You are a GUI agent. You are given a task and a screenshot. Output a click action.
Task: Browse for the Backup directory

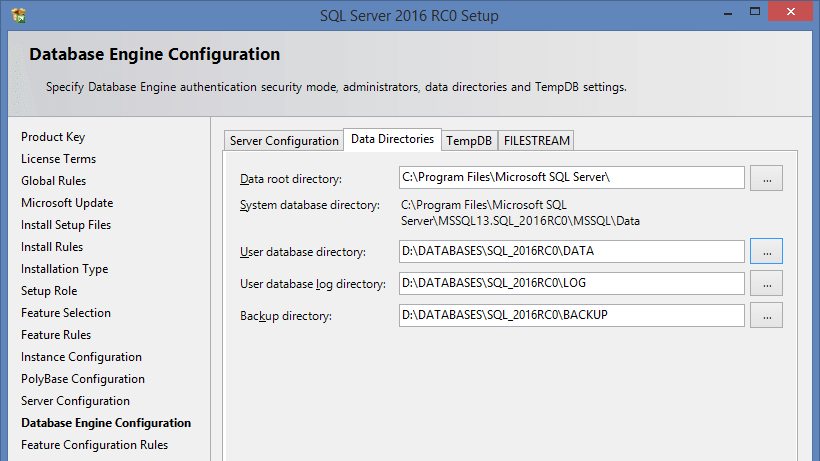(766, 315)
